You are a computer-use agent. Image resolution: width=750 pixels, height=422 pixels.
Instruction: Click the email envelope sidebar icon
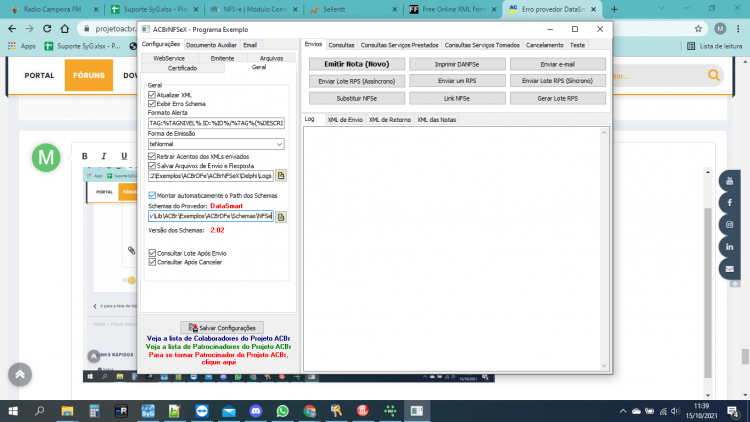coord(729,269)
